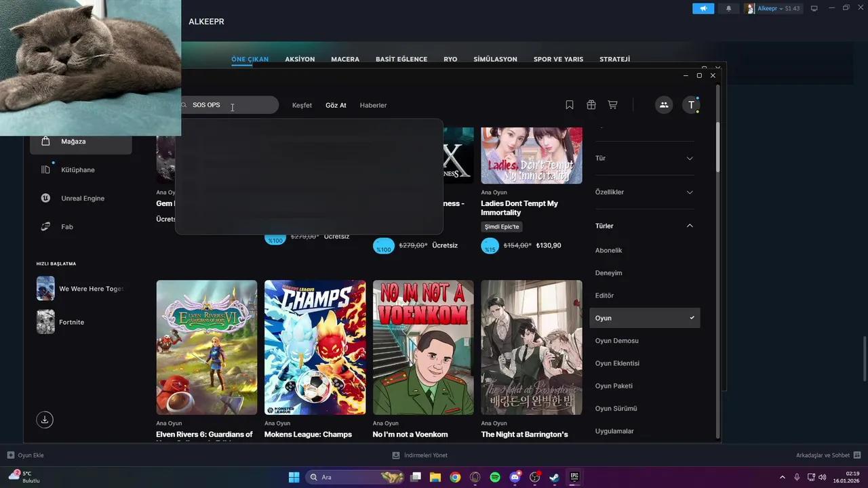Image resolution: width=868 pixels, height=488 pixels.
Task: Click the microphone tray icon
Action: pyautogui.click(x=797, y=477)
